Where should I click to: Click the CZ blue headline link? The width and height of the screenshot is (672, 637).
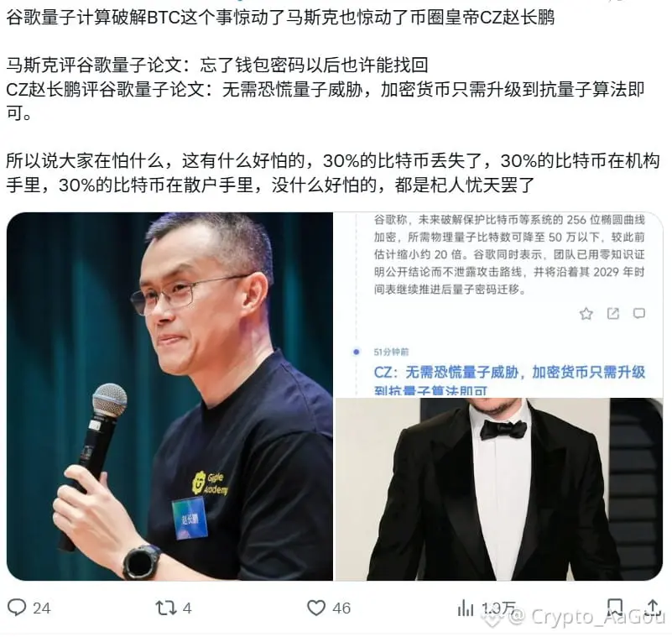509,380
